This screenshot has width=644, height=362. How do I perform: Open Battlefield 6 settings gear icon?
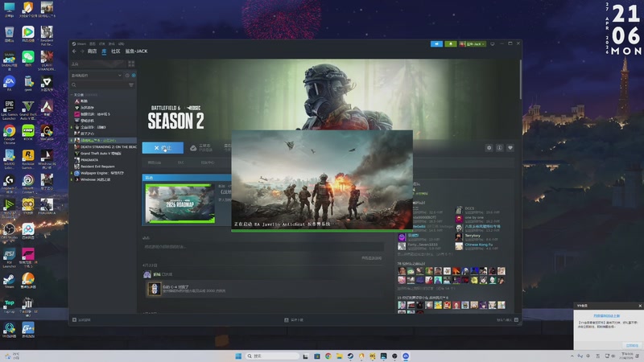click(489, 148)
